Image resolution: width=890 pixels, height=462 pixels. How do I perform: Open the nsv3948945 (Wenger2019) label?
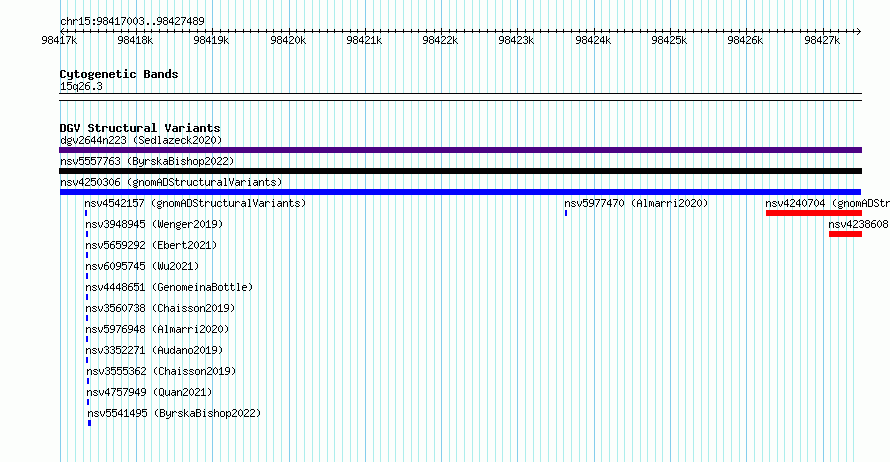[x=154, y=224]
